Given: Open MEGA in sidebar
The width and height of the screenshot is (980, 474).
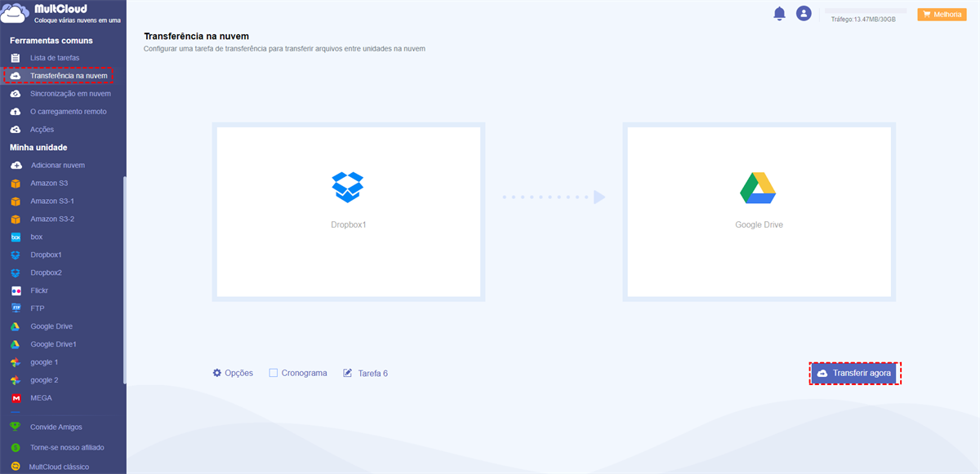Looking at the screenshot, I should point(41,398).
